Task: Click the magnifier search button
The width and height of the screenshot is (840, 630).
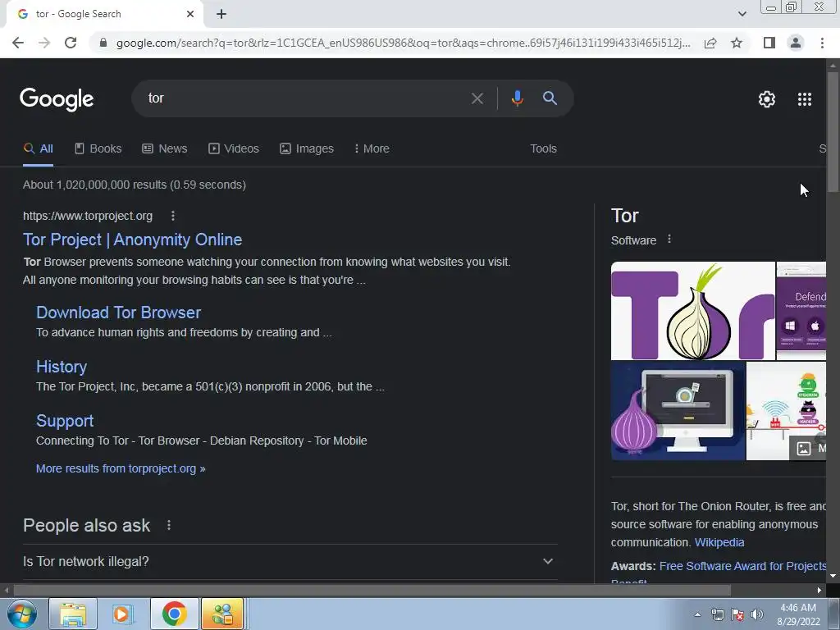Action: click(x=550, y=98)
